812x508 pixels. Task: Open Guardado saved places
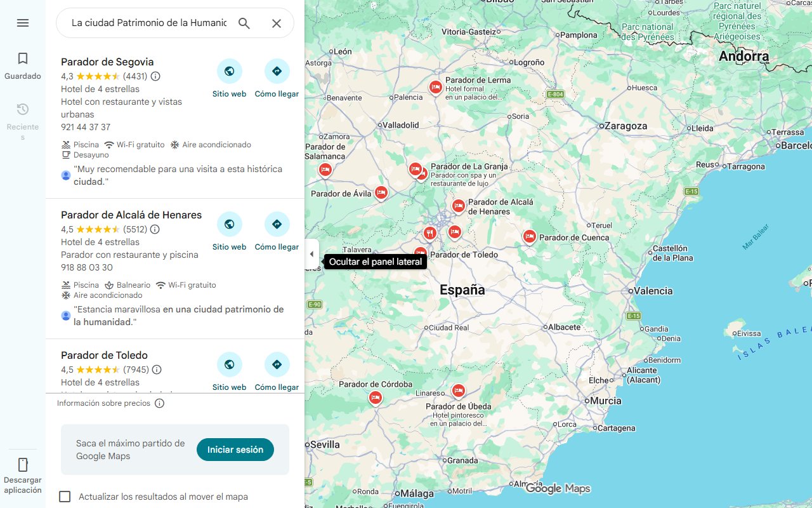point(22,63)
